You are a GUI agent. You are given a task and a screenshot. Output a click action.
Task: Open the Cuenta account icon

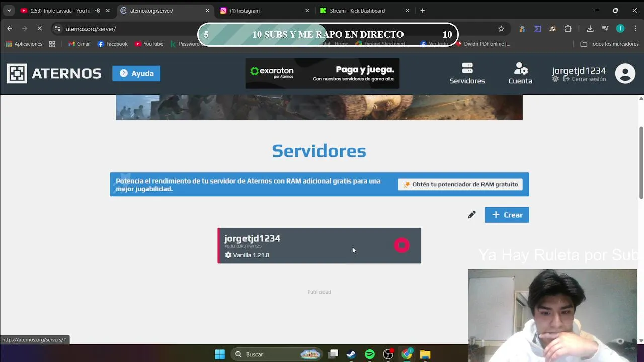point(520,73)
